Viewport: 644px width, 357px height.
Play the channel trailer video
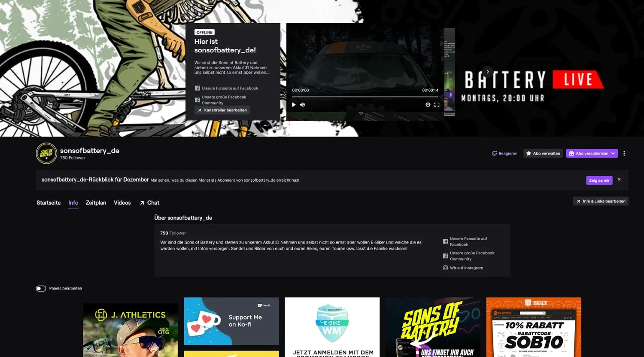click(294, 105)
